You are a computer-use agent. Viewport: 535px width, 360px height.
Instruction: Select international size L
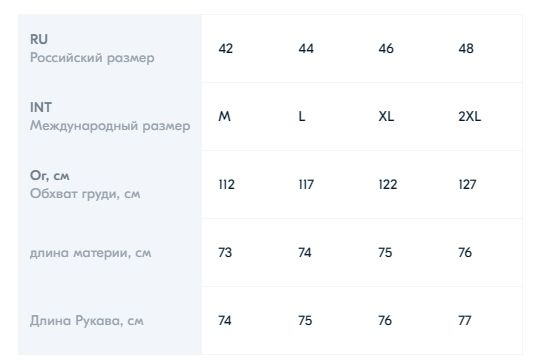tap(302, 117)
